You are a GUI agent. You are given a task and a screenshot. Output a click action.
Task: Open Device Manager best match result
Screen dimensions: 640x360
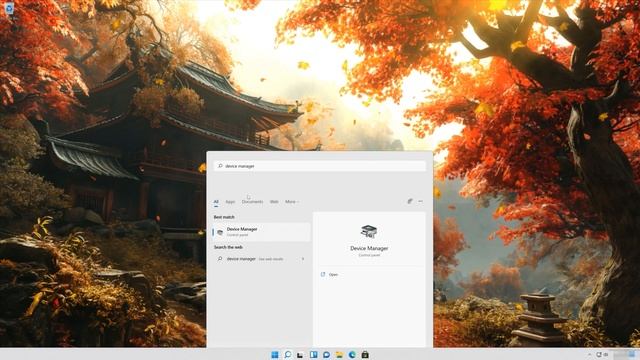pyautogui.click(x=261, y=232)
